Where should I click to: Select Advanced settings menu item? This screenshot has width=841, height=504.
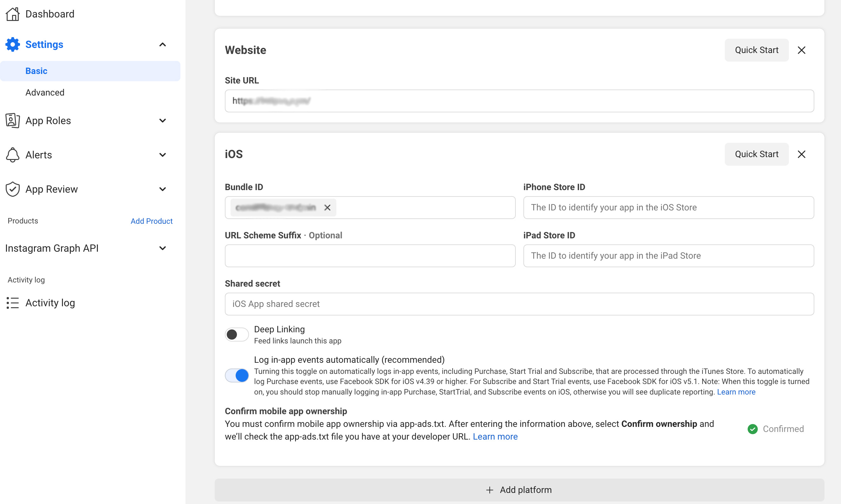[x=45, y=92]
